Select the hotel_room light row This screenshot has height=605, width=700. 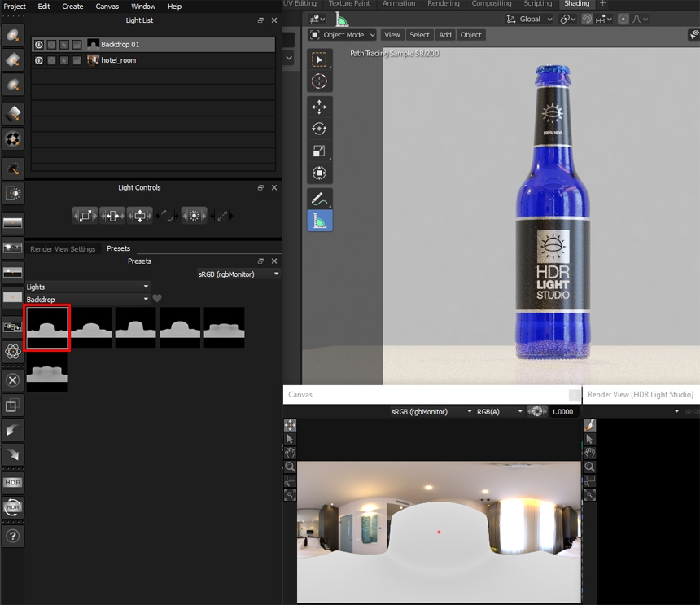pos(153,60)
